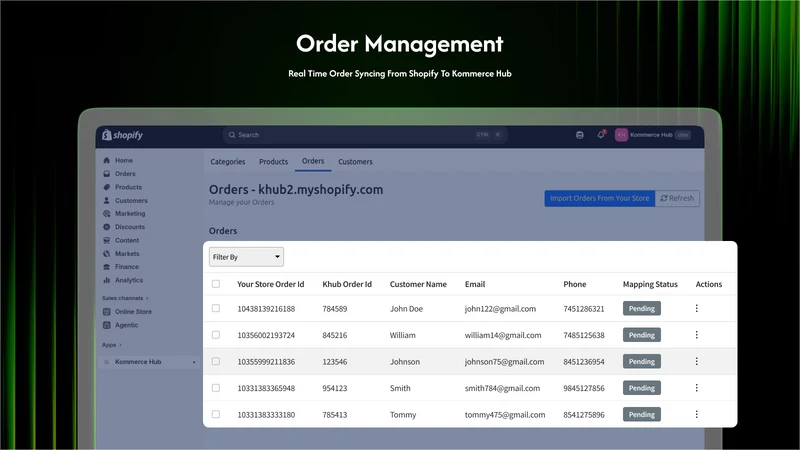The image size is (800, 450).
Task: Select all orders with the header checkbox
Action: coord(216,284)
